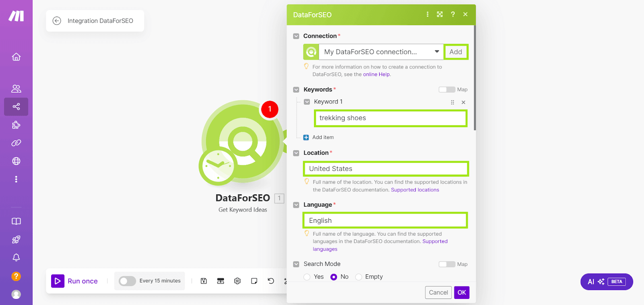
Task: Open the Team icon in sidebar
Action: tap(16, 89)
